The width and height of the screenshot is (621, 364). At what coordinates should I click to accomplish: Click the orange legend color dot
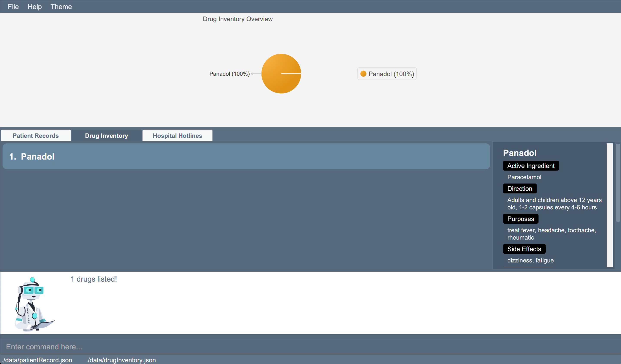click(x=363, y=74)
